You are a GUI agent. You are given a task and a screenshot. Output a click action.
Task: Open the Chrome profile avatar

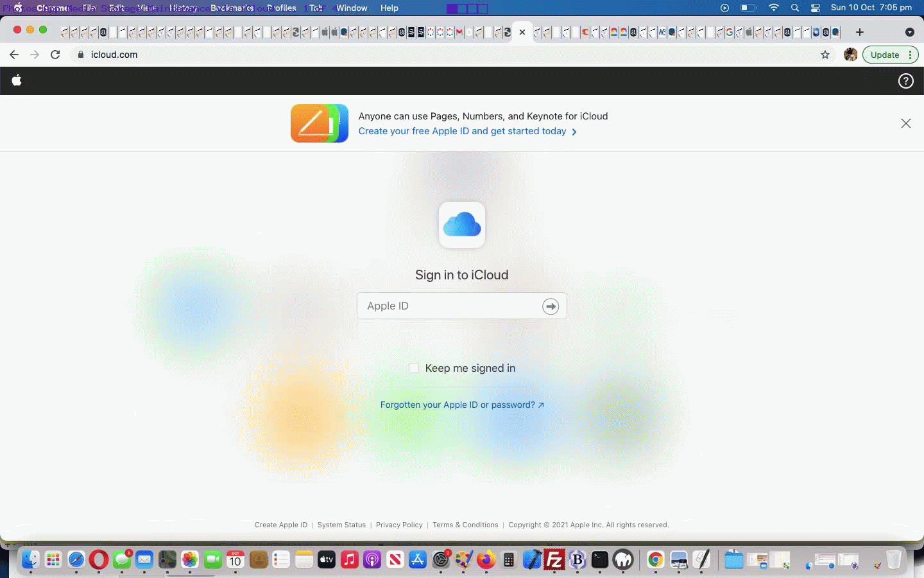click(x=851, y=55)
